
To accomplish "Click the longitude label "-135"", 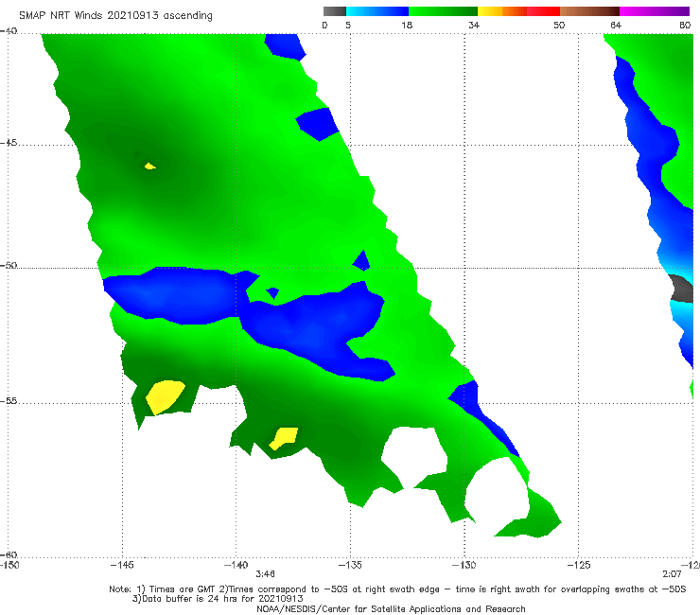I will click(350, 565).
